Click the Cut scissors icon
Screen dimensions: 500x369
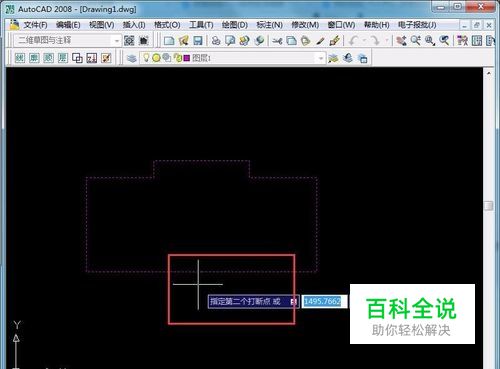coord(277,41)
